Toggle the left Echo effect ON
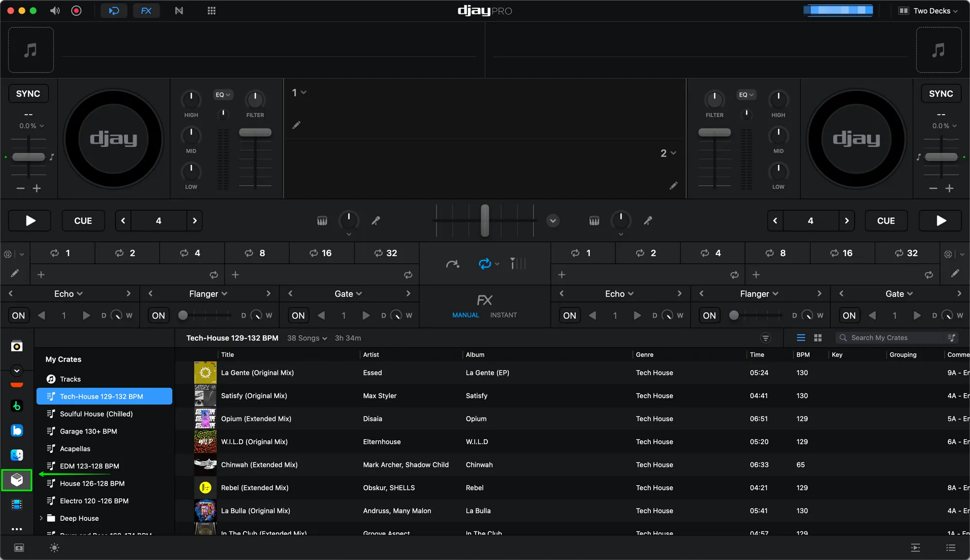 (x=18, y=315)
